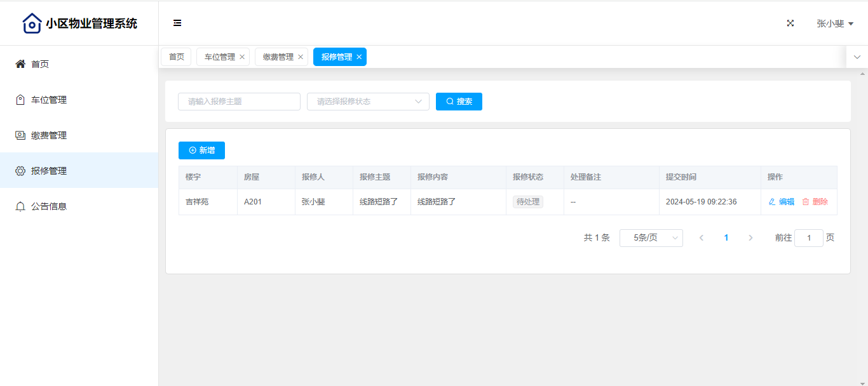Focus the 请输入报修主题 input field
Viewport: 868px width, 386px height.
point(239,102)
